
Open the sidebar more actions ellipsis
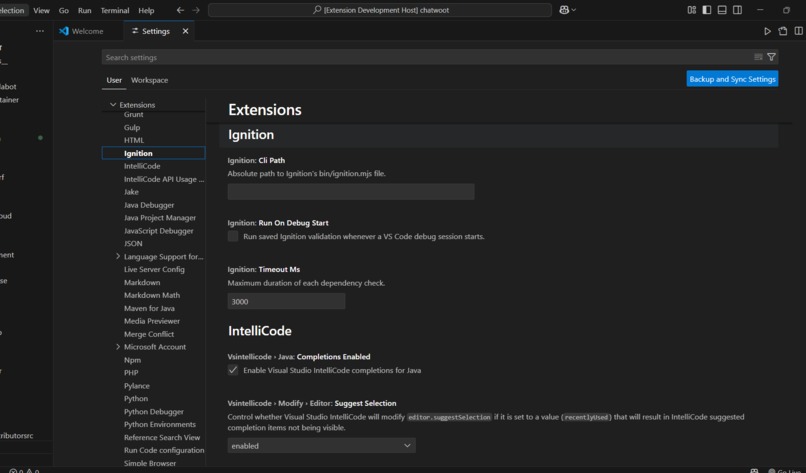click(x=40, y=31)
